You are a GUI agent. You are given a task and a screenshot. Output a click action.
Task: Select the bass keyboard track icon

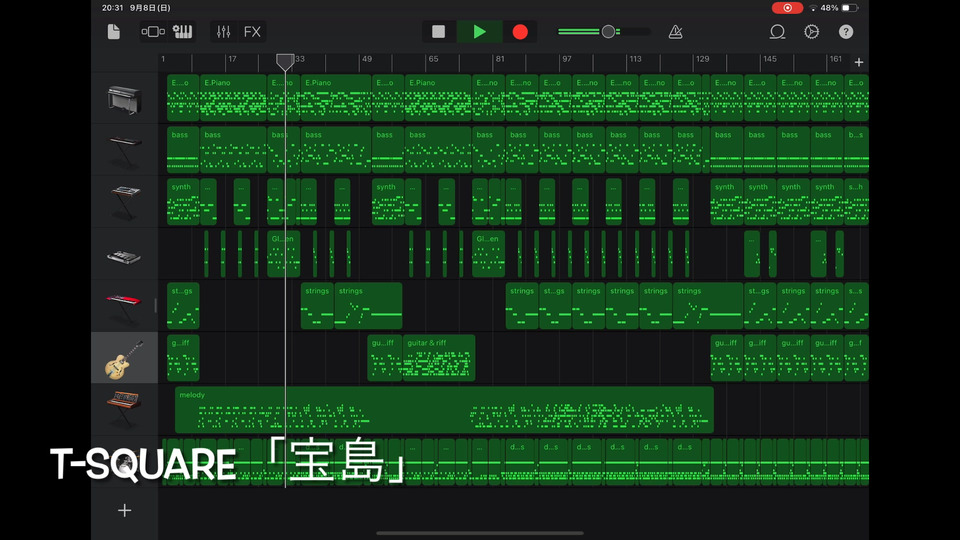(125, 151)
